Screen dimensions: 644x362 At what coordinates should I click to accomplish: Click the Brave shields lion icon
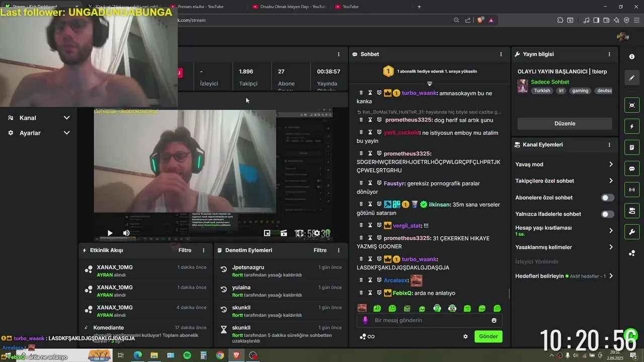tap(480, 20)
